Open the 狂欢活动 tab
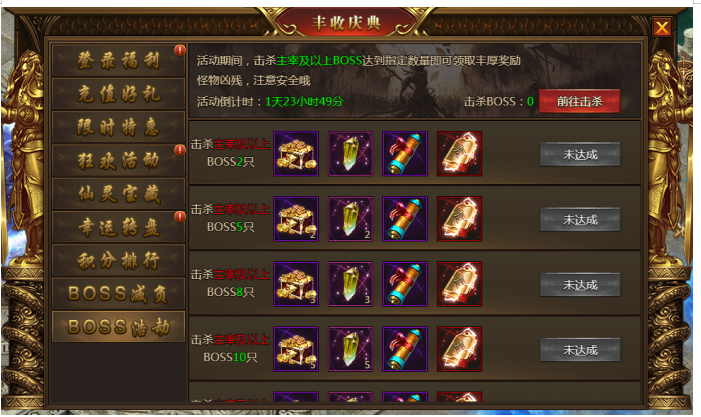The width and height of the screenshot is (701, 417). tap(118, 160)
